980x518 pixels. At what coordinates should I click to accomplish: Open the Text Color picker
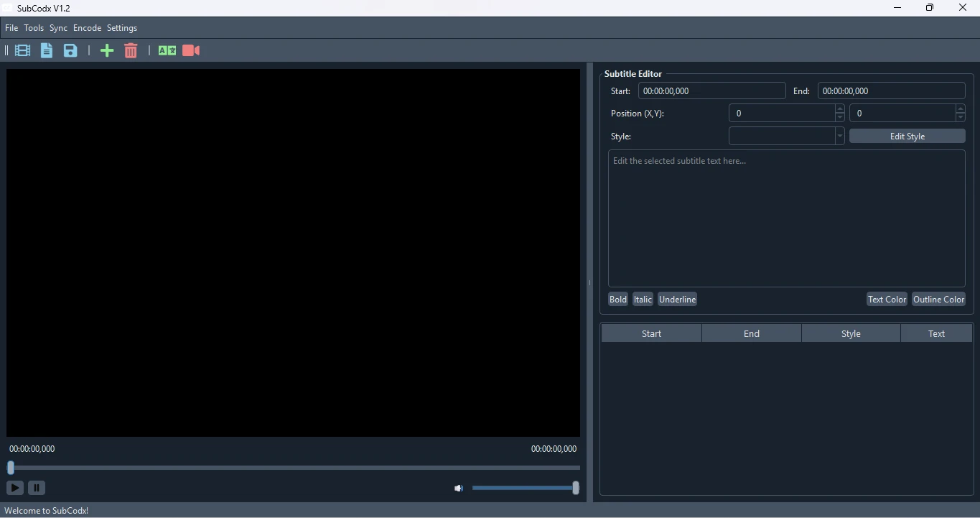[x=887, y=300]
